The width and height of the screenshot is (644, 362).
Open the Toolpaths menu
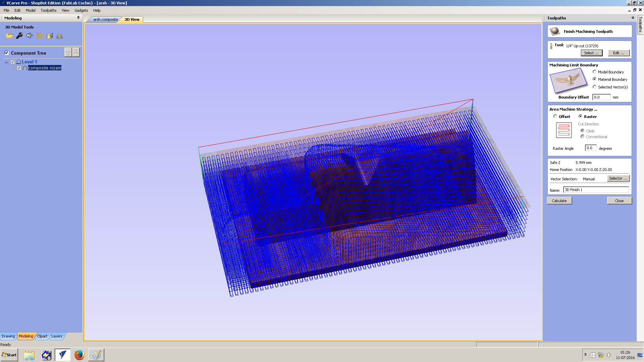tap(49, 10)
